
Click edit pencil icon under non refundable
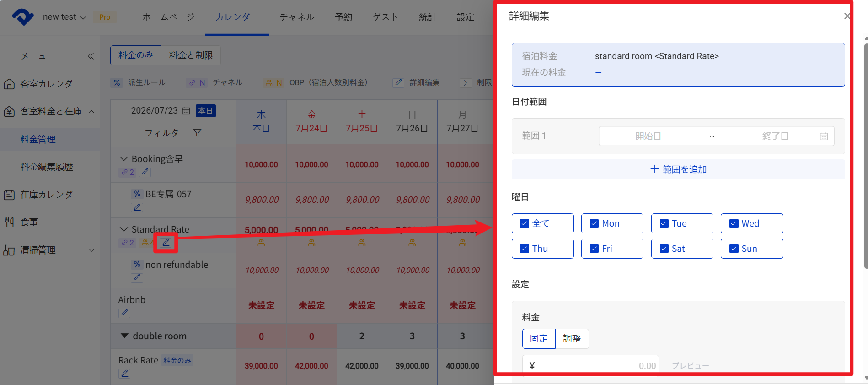click(x=137, y=278)
